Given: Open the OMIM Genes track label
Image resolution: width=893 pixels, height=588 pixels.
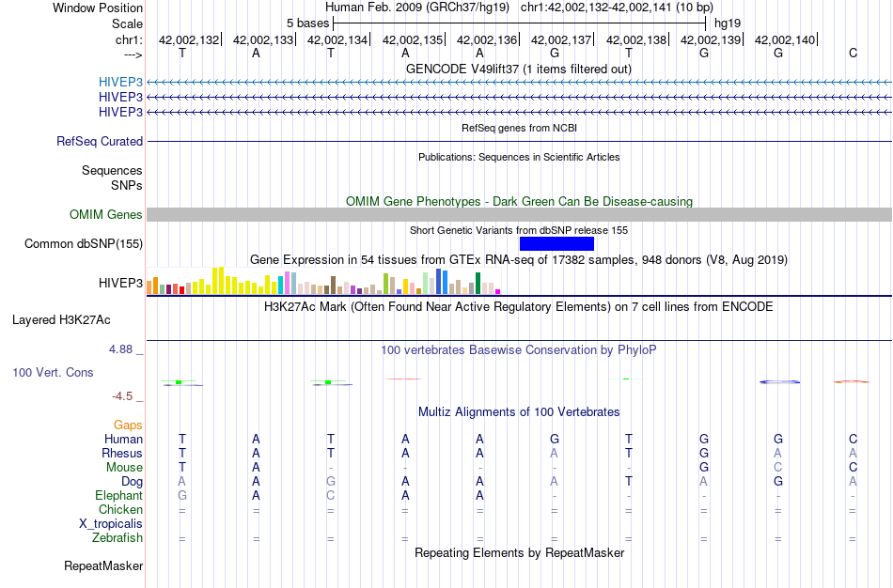Looking at the screenshot, I should pyautogui.click(x=106, y=214).
